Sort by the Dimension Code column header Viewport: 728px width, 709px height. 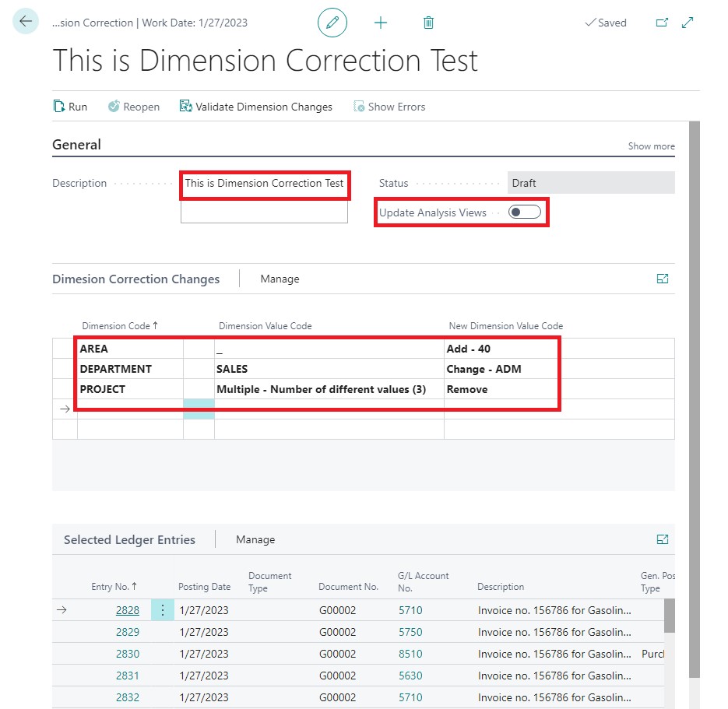pyautogui.click(x=114, y=326)
